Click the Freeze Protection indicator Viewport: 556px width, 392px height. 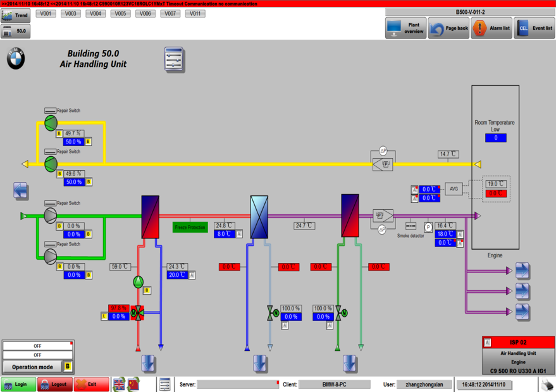click(x=190, y=227)
